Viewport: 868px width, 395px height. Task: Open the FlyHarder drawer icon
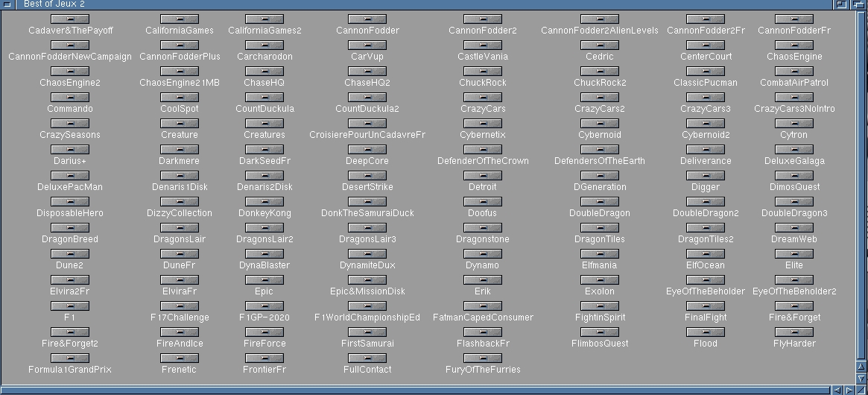(x=793, y=332)
